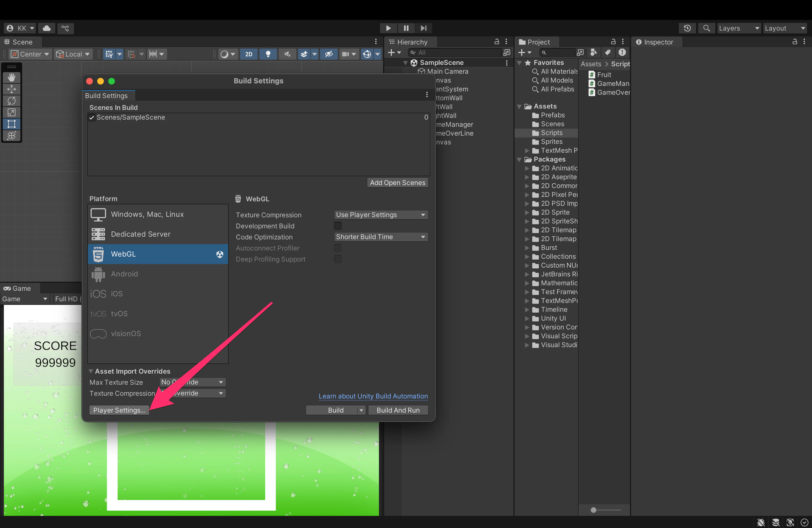Click Add Open Scenes button
This screenshot has height=528, width=812.
point(397,183)
